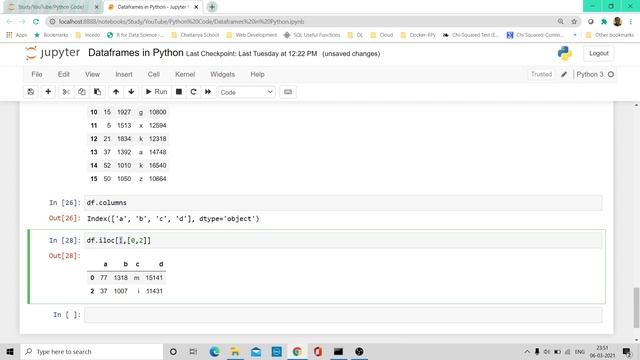Viewport: 640px width, 360px height.
Task: Open the Help menu
Action: (x=258, y=74)
